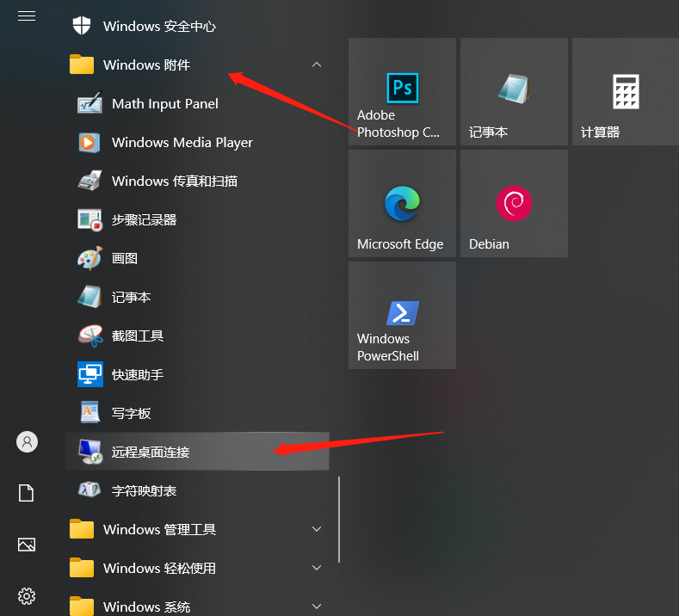Open 远程桌面连接 computer icon
Image resolution: width=679 pixels, height=616 pixels.
(x=90, y=452)
